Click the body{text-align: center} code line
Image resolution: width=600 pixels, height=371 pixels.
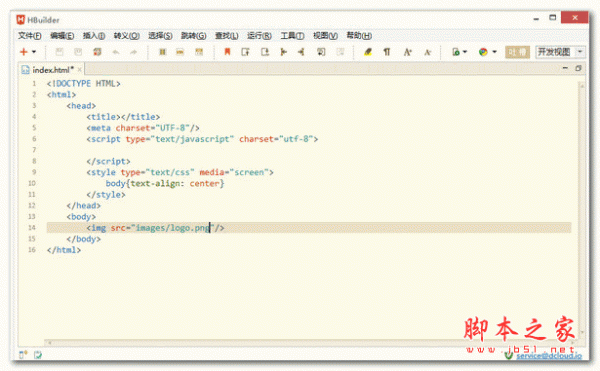coord(165,184)
